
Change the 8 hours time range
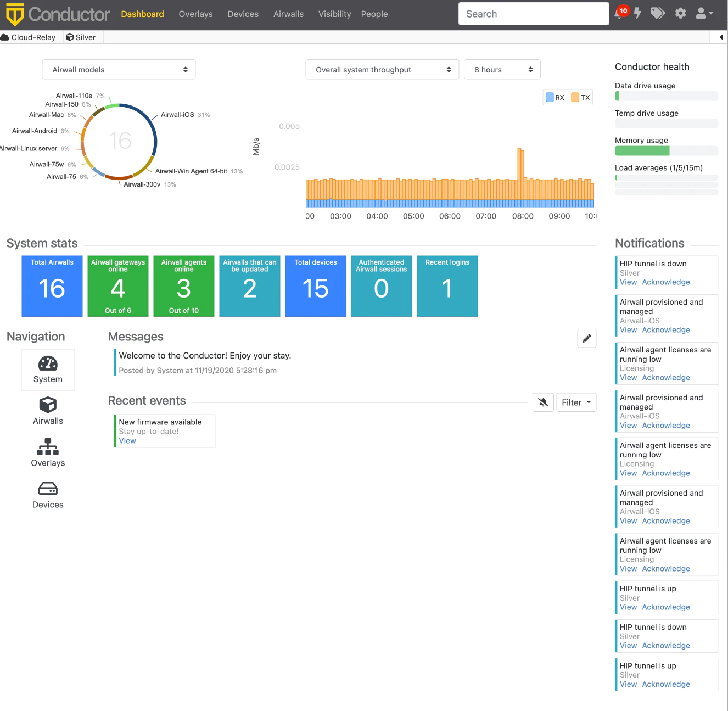click(x=502, y=70)
